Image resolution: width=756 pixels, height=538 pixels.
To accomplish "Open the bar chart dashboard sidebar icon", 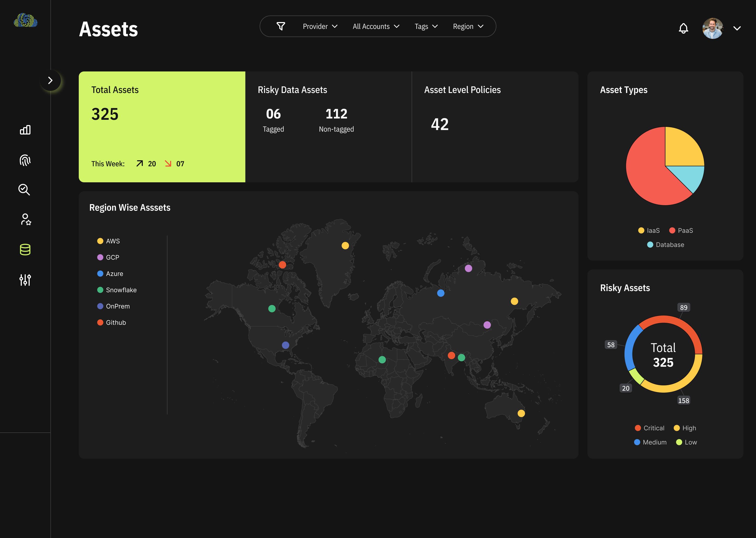I will point(25,130).
